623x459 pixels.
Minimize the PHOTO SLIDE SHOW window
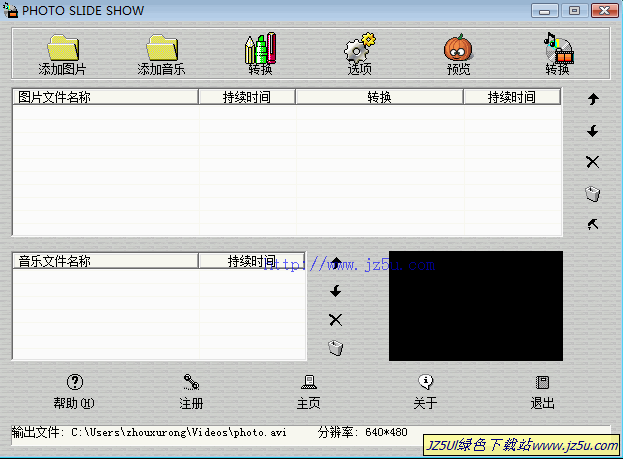pyautogui.click(x=544, y=11)
